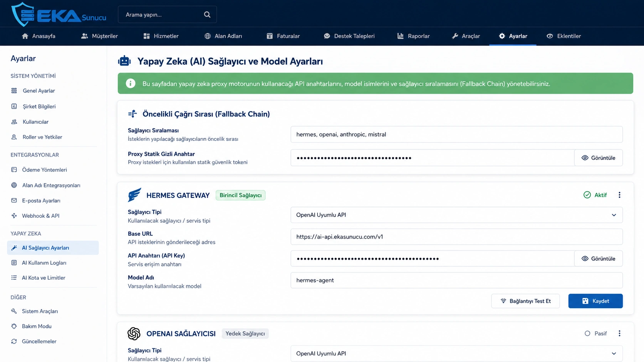Click the Hizmetler grid icon
Image resolution: width=644 pixels, height=362 pixels.
pyautogui.click(x=146, y=36)
